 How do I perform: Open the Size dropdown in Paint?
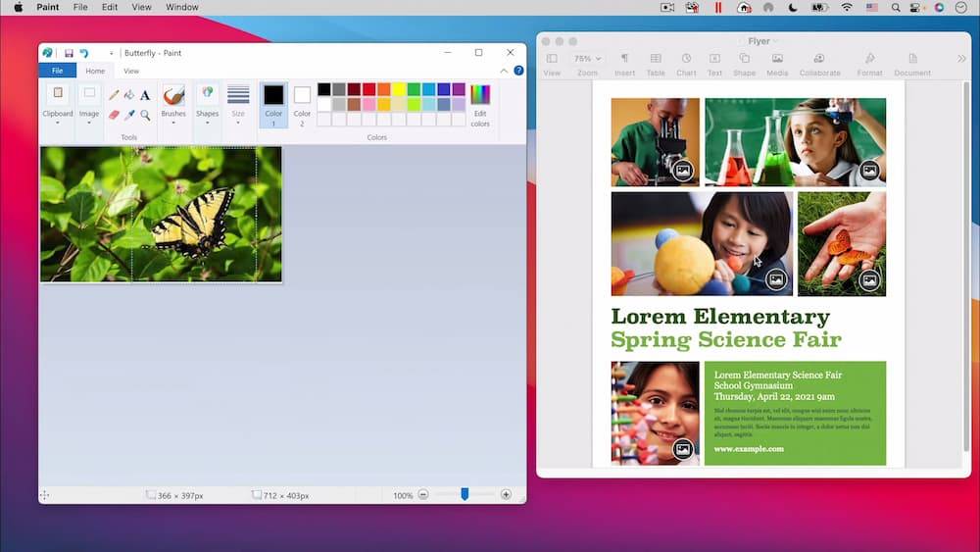[238, 123]
